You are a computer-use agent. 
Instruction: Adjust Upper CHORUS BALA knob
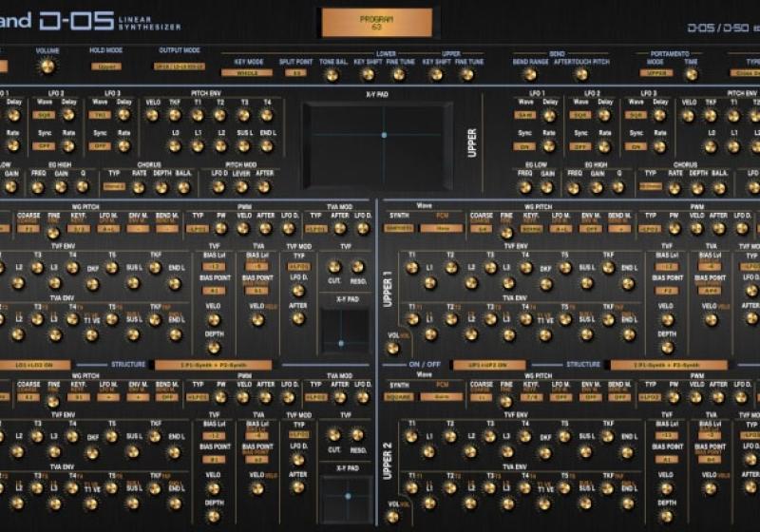pyautogui.click(x=720, y=188)
